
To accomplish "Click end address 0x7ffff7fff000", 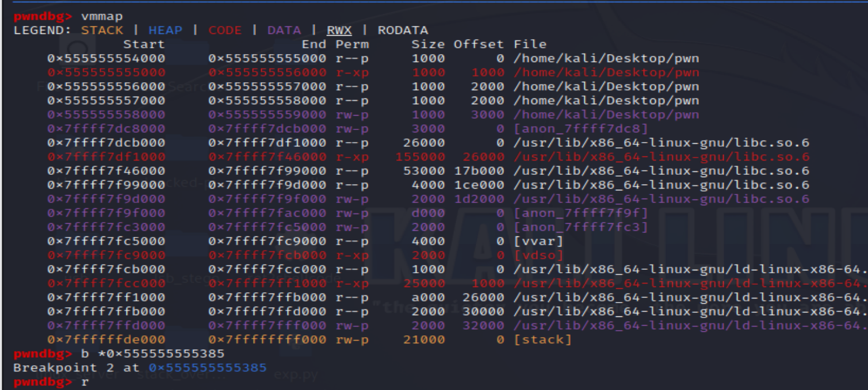I will coord(267,326).
